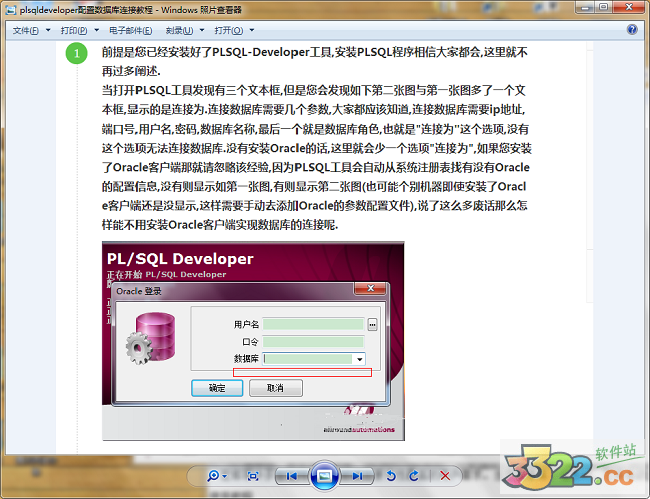Click the blue help question mark icon

coord(632,29)
